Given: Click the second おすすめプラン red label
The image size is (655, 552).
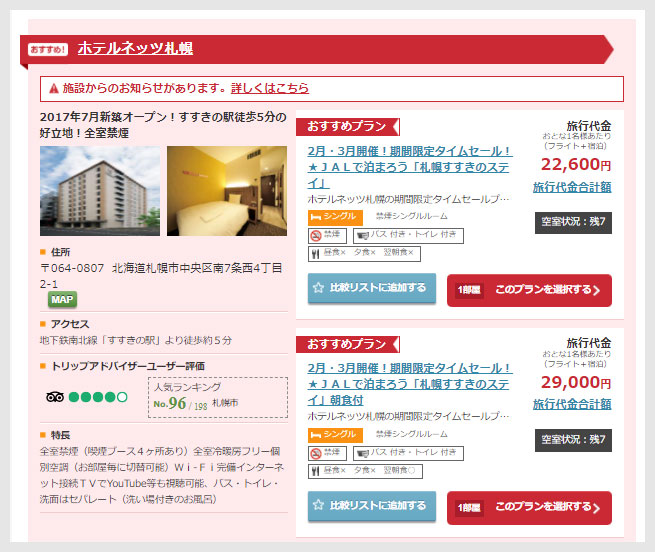Looking at the screenshot, I should click(x=348, y=344).
